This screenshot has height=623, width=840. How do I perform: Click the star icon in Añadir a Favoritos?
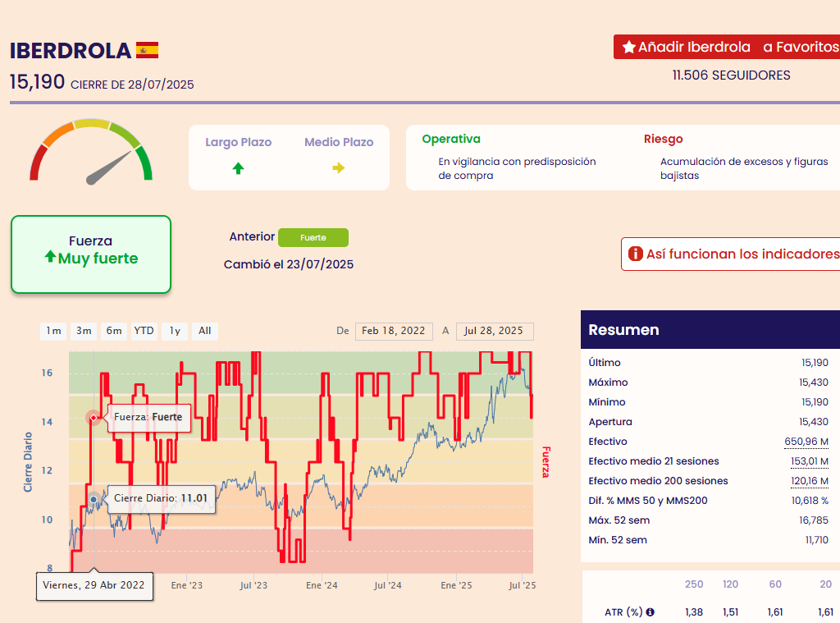(629, 47)
